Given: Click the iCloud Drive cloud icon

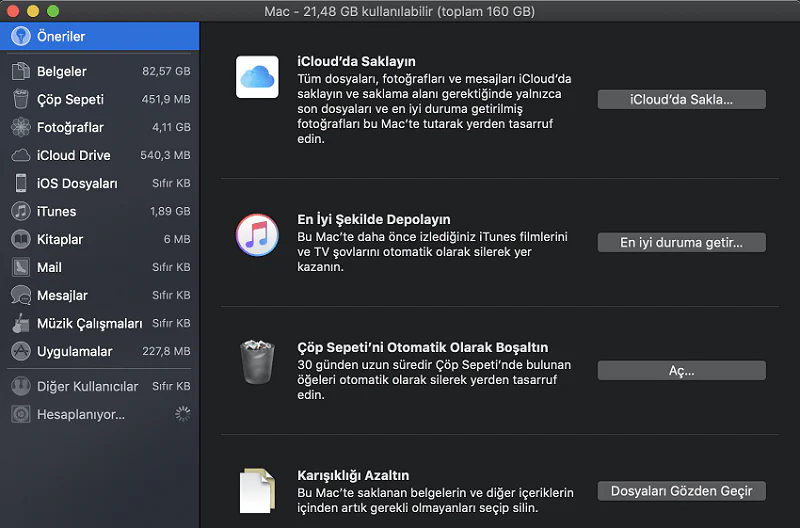Looking at the screenshot, I should click(20, 156).
